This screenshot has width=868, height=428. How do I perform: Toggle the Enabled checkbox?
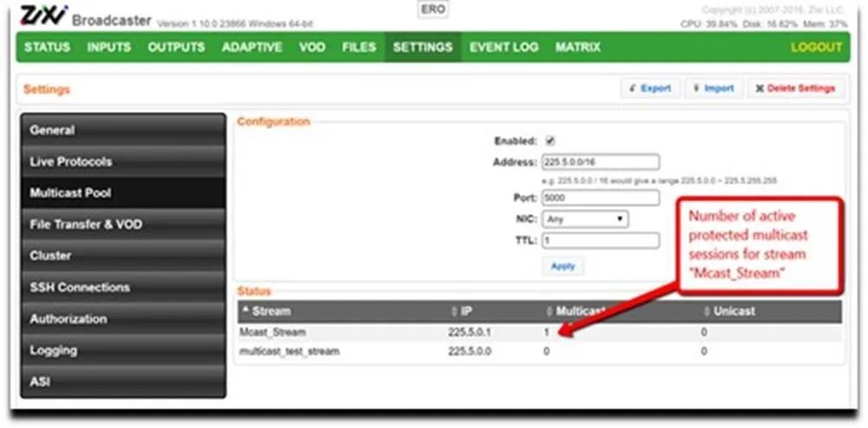[x=550, y=141]
